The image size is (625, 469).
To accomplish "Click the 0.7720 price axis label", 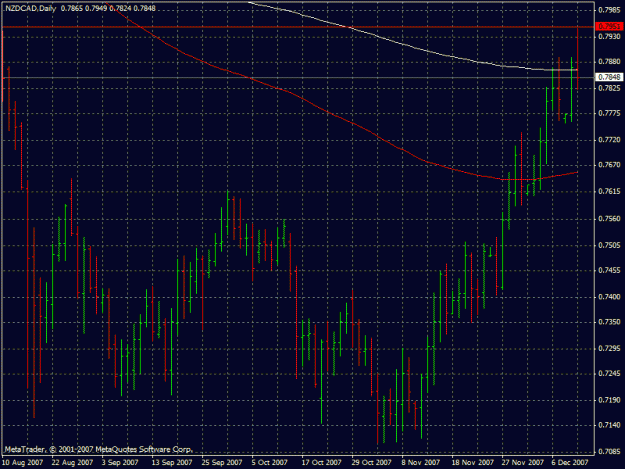I will tap(609, 140).
